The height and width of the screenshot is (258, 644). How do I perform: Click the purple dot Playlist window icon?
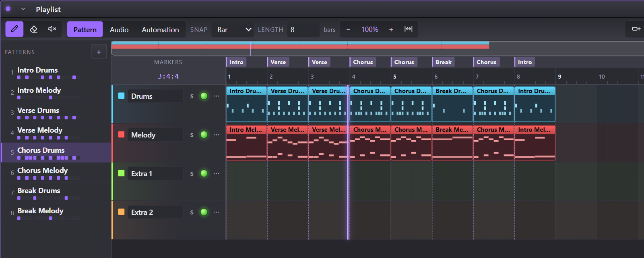tap(8, 8)
